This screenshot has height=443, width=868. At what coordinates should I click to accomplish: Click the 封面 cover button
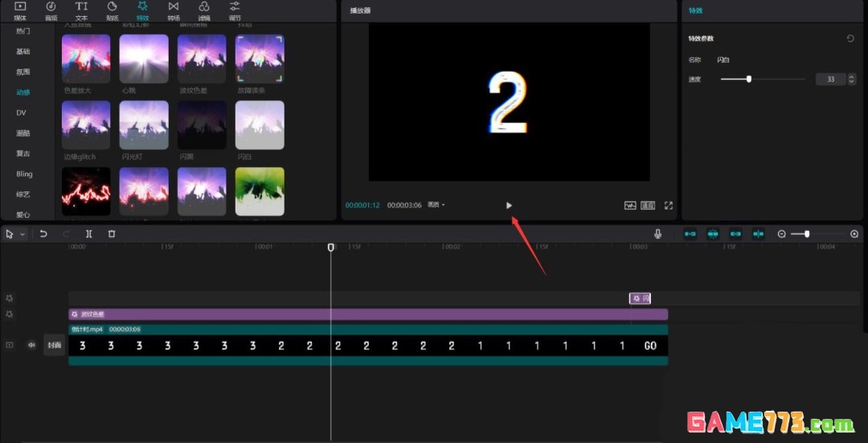point(54,345)
